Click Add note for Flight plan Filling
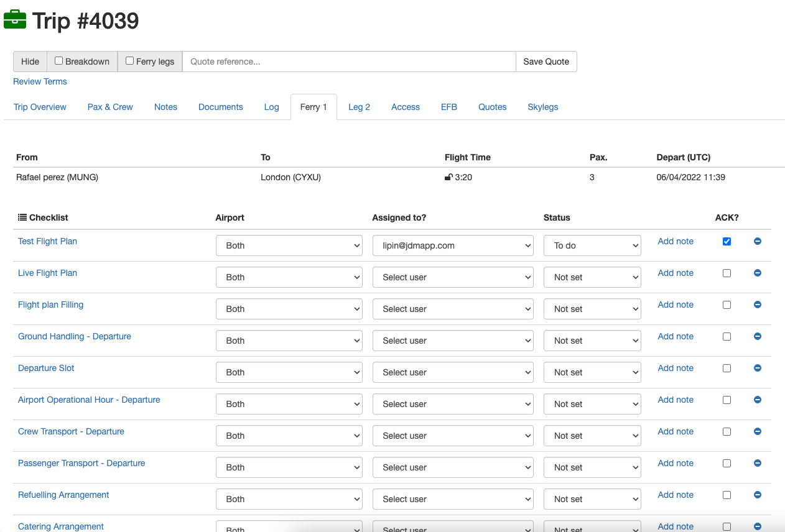Screen dimensions: 785x532 675,305
